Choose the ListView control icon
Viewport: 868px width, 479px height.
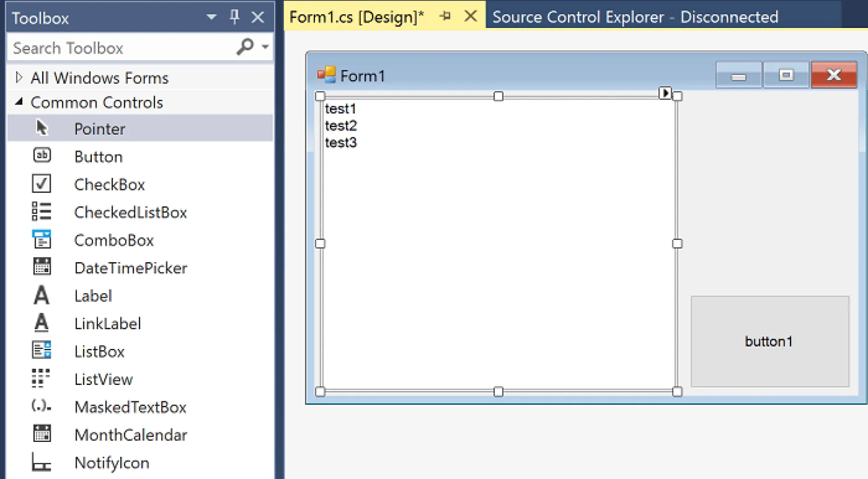[x=42, y=379]
